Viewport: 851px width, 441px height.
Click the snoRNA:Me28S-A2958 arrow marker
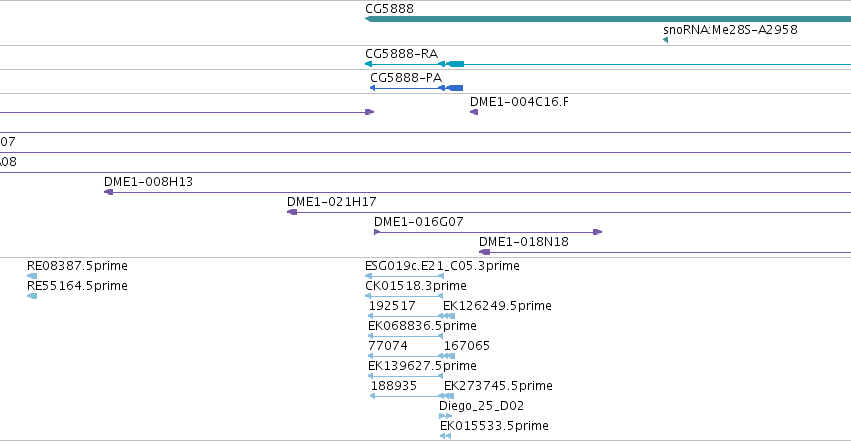665,40
